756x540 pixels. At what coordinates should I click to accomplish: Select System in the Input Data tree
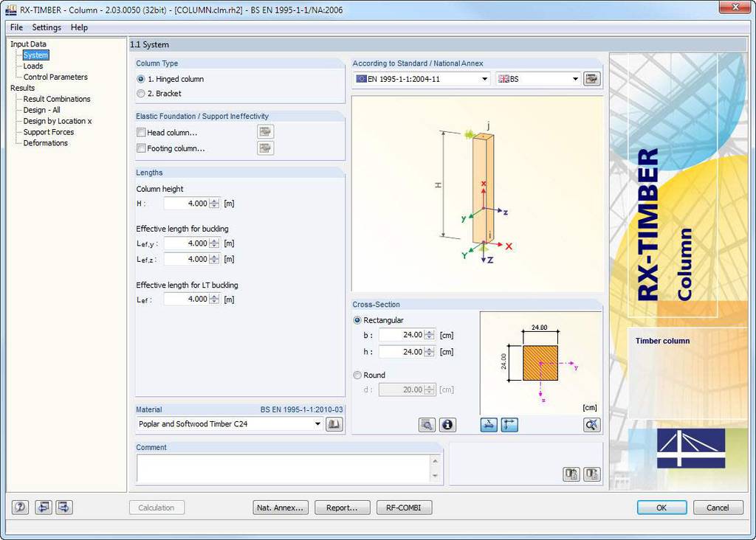[x=35, y=55]
